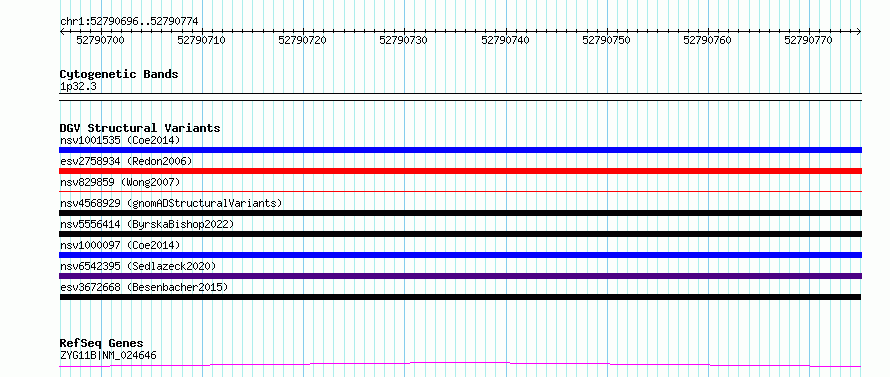Viewport: 890px width, 377px height.
Task: Click ruler tick label 52790720
Action: click(x=303, y=40)
